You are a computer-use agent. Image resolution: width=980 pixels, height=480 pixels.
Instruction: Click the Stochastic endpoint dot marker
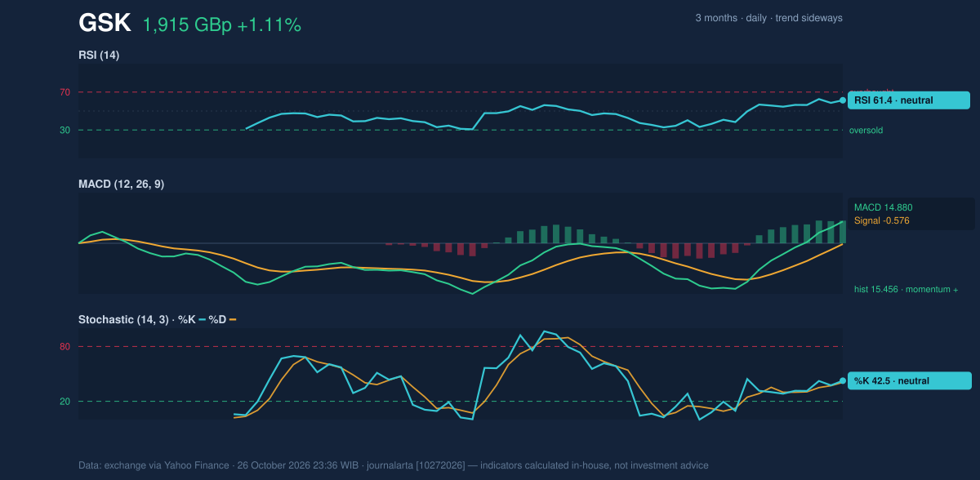pyautogui.click(x=843, y=380)
